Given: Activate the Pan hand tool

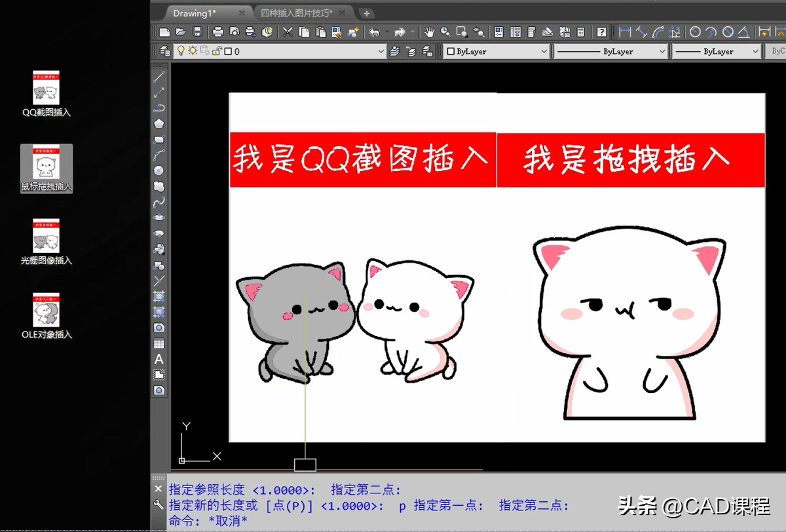Looking at the screenshot, I should pos(430,31).
